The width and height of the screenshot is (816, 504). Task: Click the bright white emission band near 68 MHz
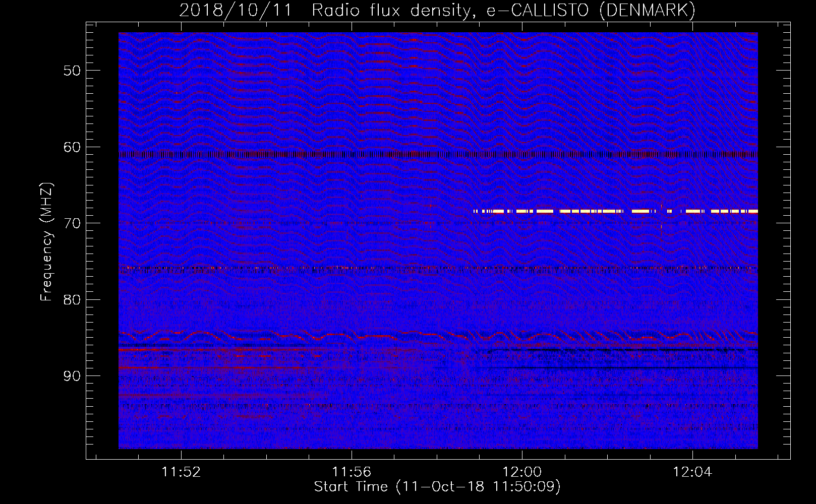(x=615, y=211)
